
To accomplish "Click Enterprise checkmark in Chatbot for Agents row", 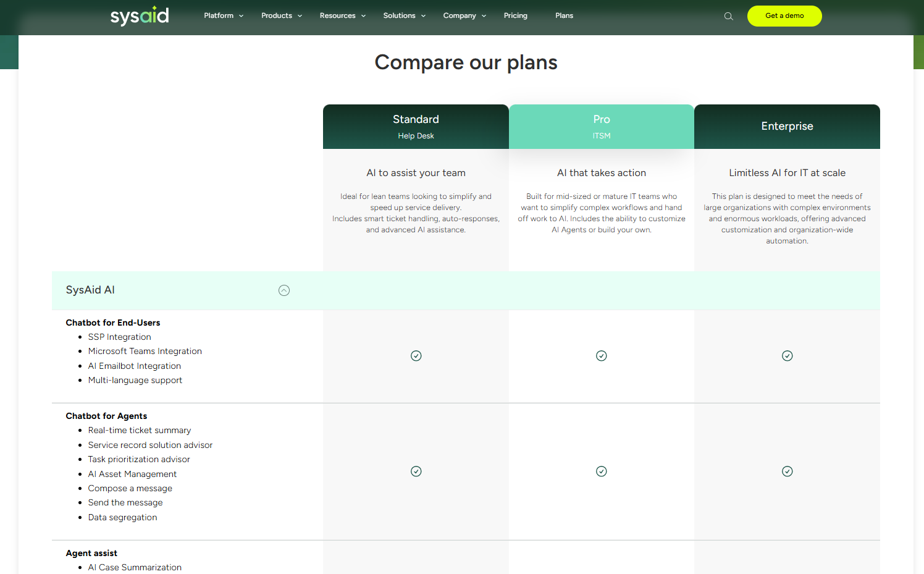I will (x=787, y=471).
